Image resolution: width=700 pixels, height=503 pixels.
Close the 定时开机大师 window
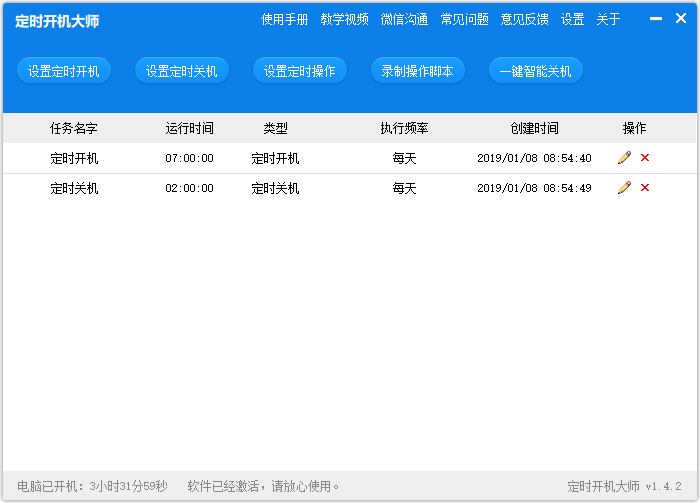[x=681, y=18]
